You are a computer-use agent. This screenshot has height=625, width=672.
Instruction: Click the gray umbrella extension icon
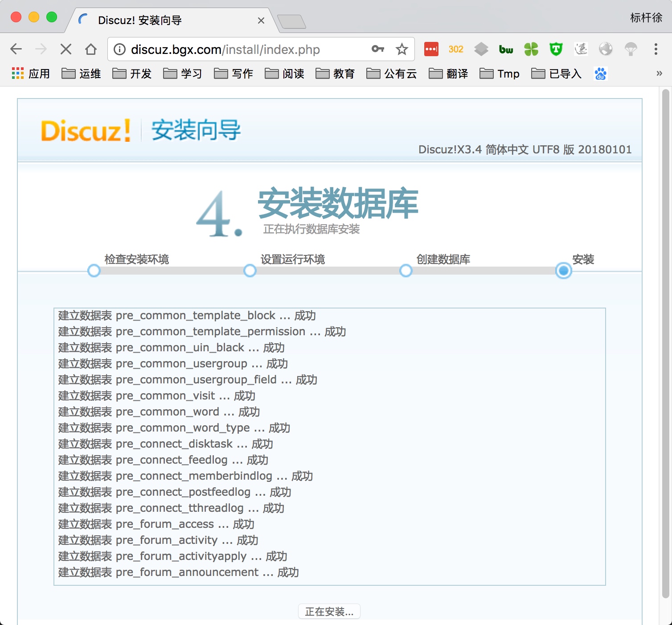[x=631, y=49]
